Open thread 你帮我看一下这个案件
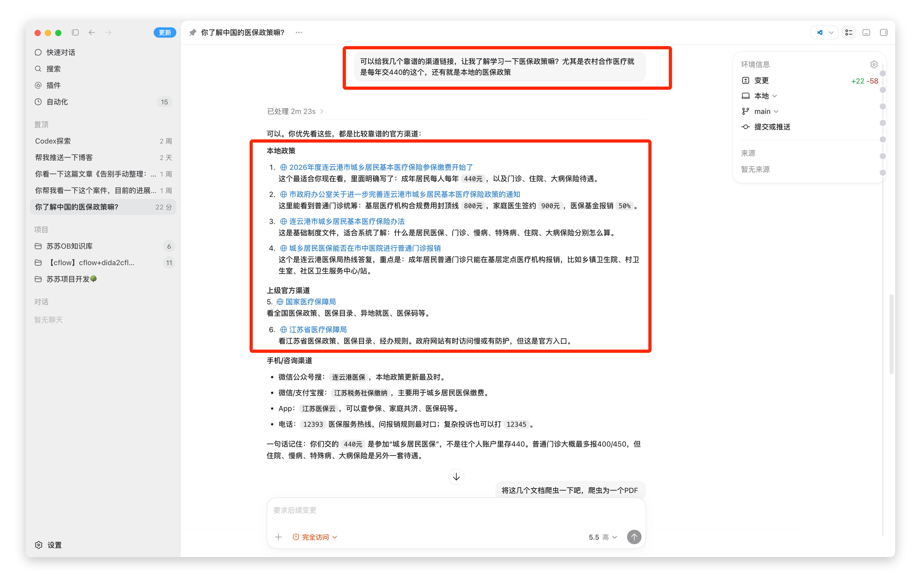921x588 pixels. click(x=103, y=190)
